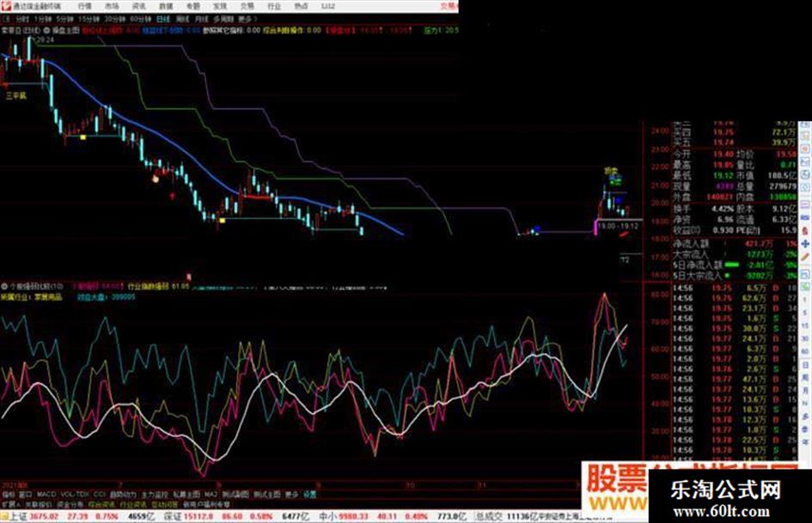Click the red figure icon in right toolbar

(x=805, y=230)
